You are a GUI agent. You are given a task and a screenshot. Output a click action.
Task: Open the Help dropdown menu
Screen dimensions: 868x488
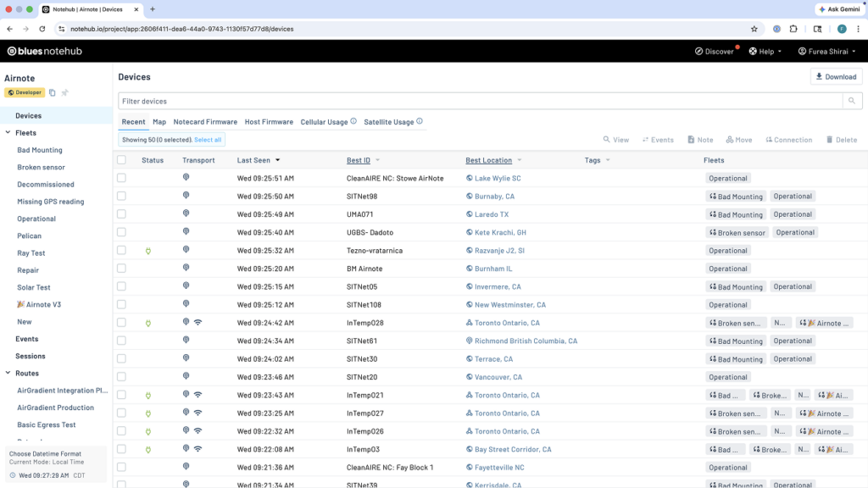[x=765, y=51]
